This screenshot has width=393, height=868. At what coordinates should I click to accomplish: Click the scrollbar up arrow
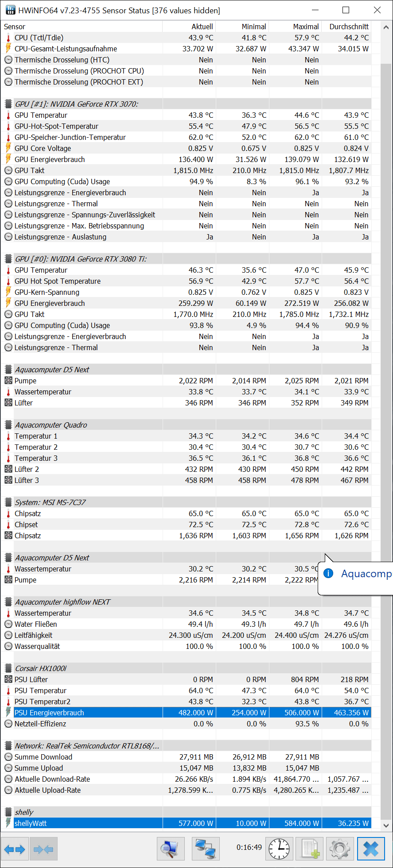[386, 27]
